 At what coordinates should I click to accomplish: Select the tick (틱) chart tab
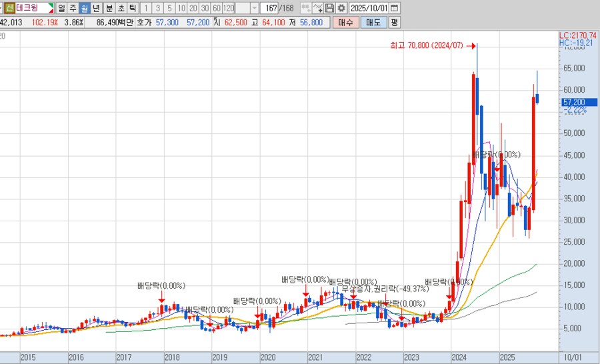[x=132, y=8]
